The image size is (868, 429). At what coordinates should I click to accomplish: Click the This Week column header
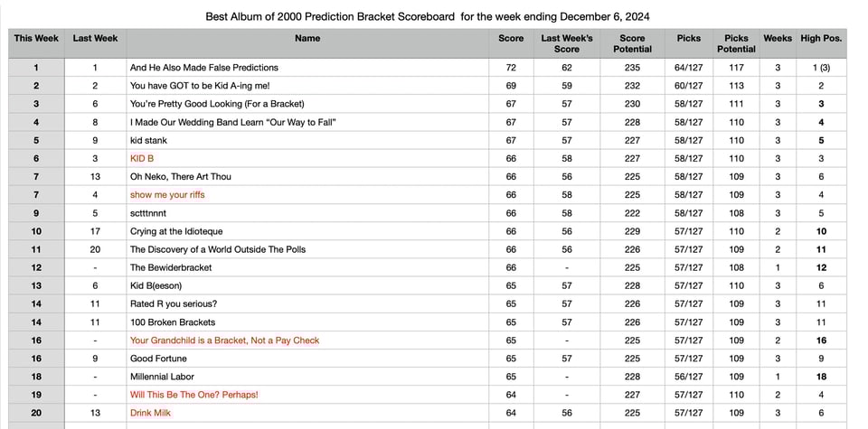tap(36, 38)
